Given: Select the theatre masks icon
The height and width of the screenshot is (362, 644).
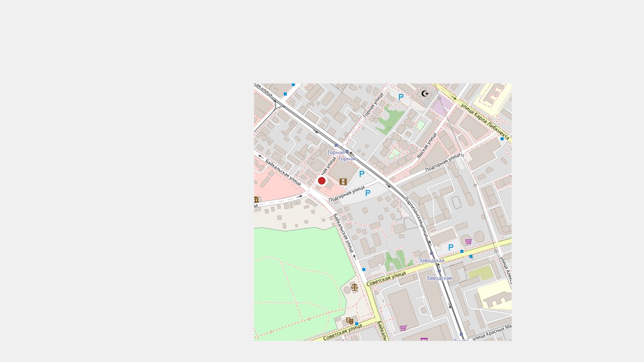Looking at the screenshot, I should pos(350,320).
